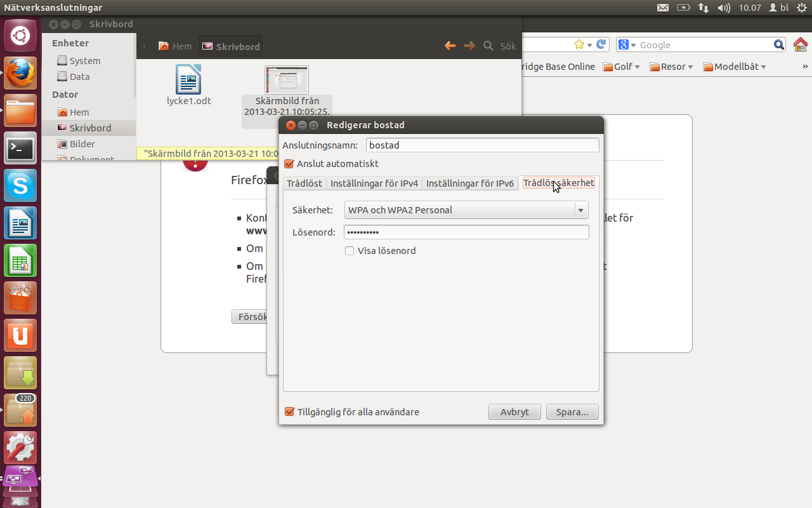Click clock showing 10.07
812x508 pixels.
[x=750, y=8]
